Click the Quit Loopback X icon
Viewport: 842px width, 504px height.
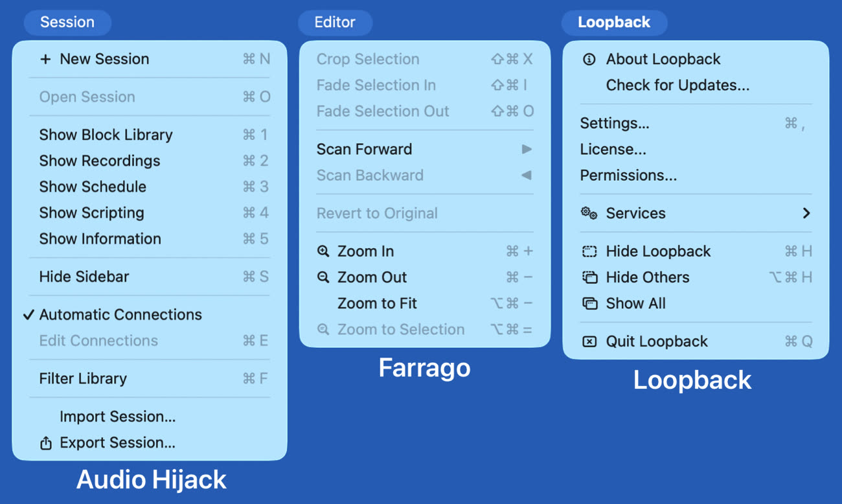[589, 341]
